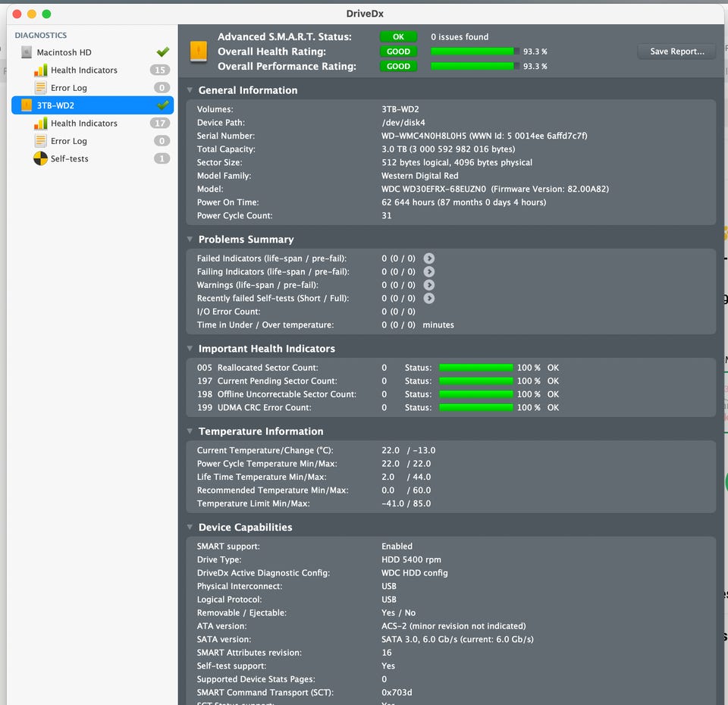Click badge 0 on 3TB-WD2 Error Log
The image size is (728, 705).
pyautogui.click(x=162, y=141)
